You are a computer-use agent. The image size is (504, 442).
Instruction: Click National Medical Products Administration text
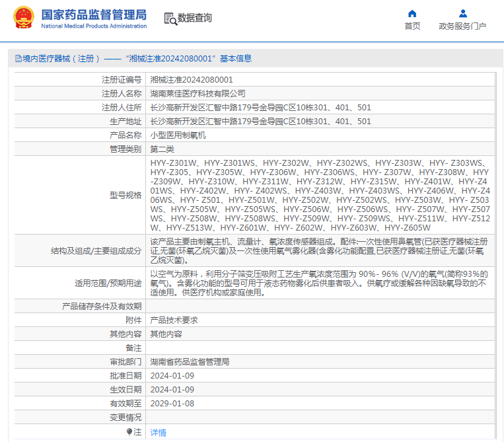click(94, 26)
